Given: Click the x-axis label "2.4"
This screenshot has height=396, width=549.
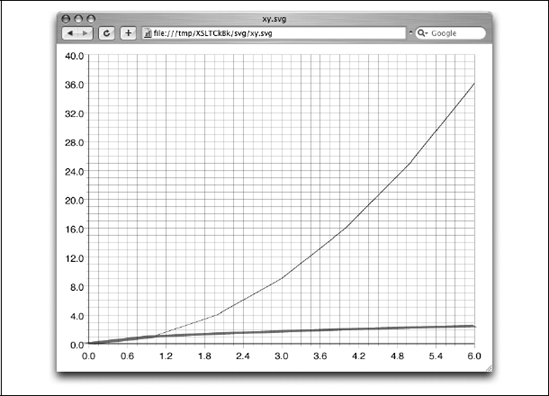Looking at the screenshot, I should (243, 356).
